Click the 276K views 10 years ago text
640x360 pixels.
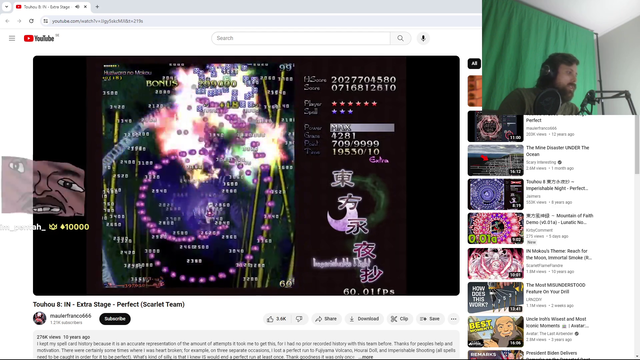point(63,337)
